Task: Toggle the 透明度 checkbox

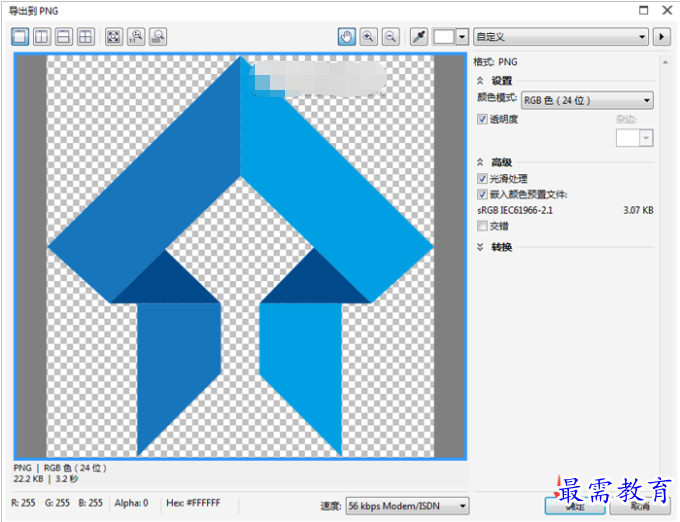Action: click(x=482, y=119)
